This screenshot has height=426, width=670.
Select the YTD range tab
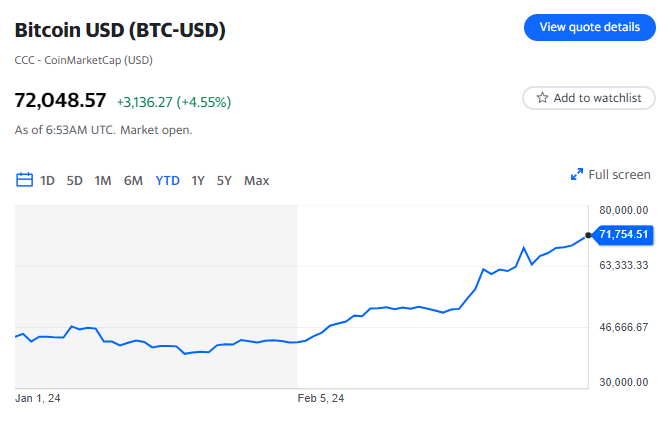tap(167, 181)
